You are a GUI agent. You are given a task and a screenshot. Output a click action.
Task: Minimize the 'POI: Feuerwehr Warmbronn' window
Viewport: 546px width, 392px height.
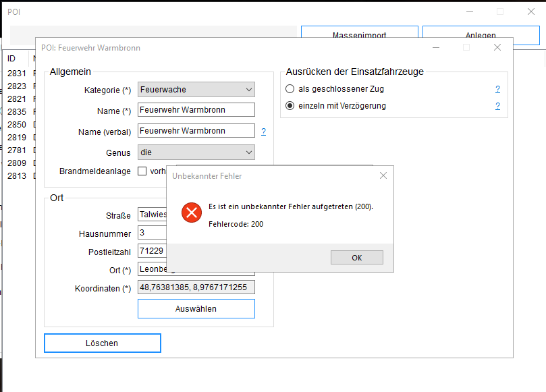pos(436,47)
